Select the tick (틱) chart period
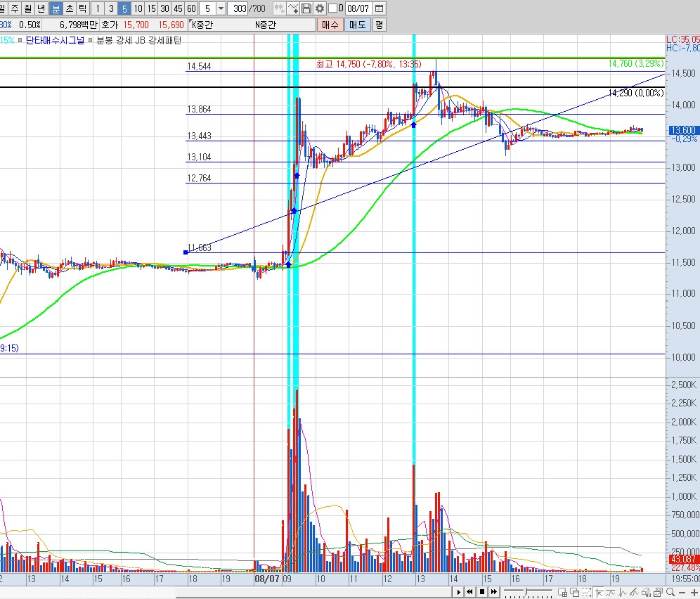This screenshot has width=700, height=599. click(x=83, y=8)
